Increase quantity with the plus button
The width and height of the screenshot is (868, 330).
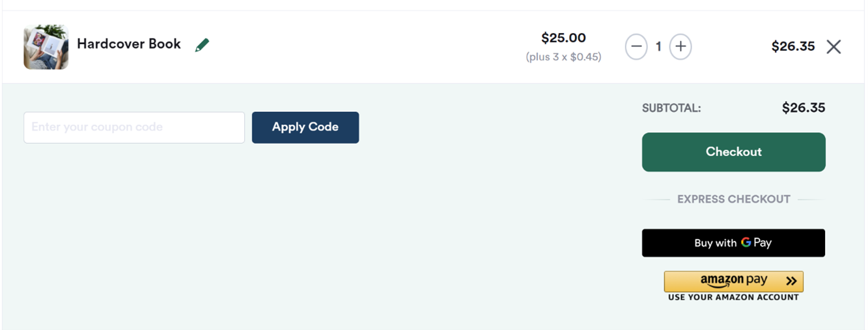pyautogui.click(x=680, y=46)
